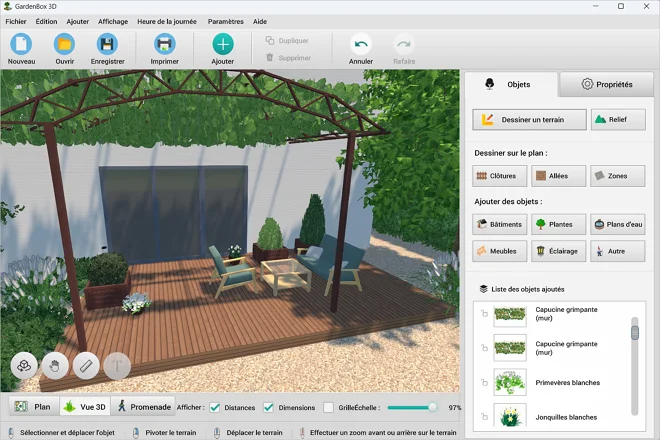The width and height of the screenshot is (660, 440).
Task: Open the Ajouter menu in menu bar
Action: coord(77,21)
